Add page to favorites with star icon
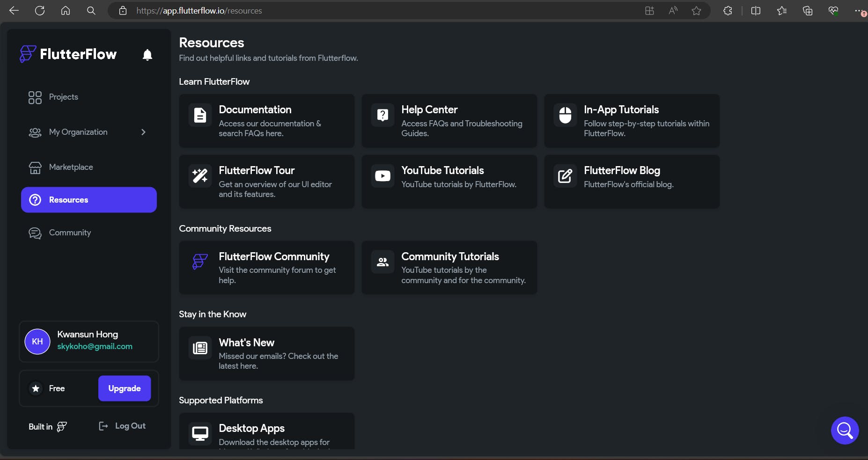The image size is (868, 460). (696, 11)
